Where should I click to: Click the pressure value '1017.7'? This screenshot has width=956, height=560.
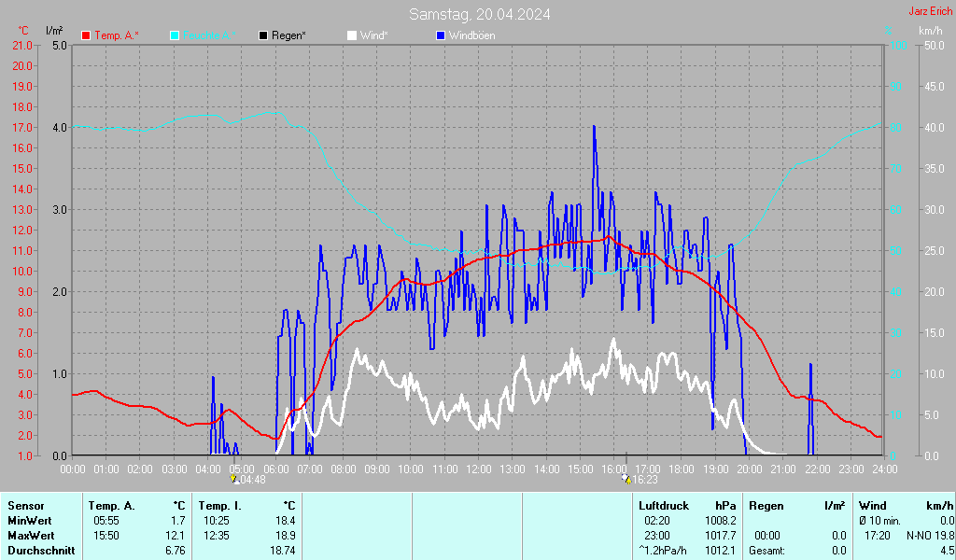pyautogui.click(x=721, y=536)
